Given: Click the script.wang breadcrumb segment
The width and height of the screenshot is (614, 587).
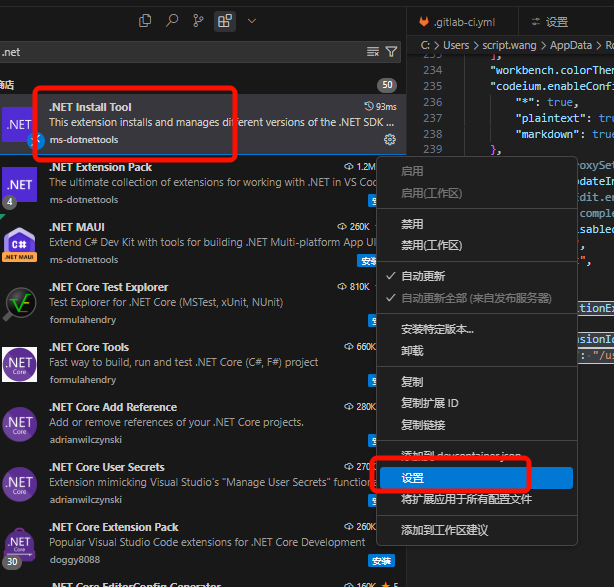Looking at the screenshot, I should coord(509,45).
